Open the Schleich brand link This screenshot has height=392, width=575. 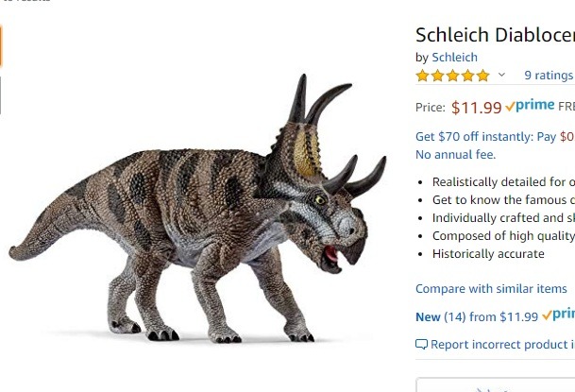pyautogui.click(x=454, y=58)
